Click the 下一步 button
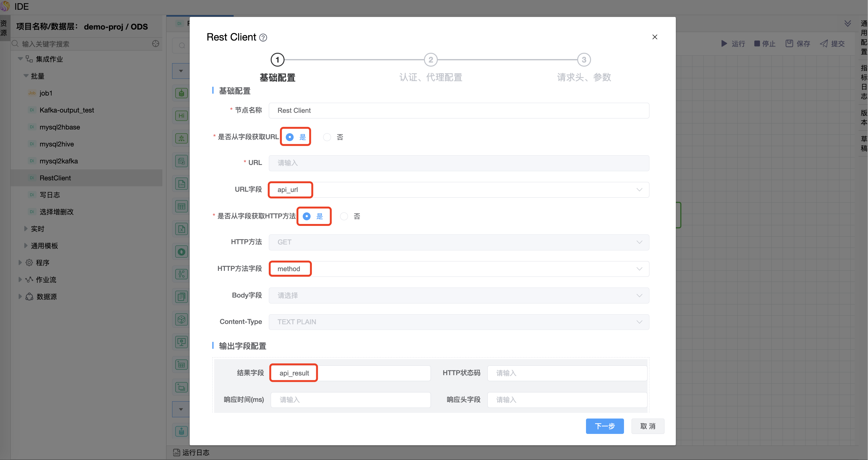 (x=605, y=426)
